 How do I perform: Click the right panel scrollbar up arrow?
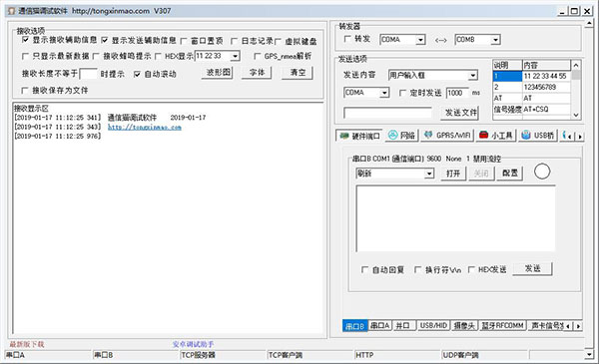589,24
